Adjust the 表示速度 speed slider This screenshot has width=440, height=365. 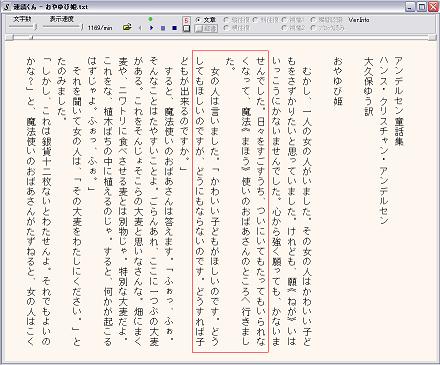tap(62, 28)
